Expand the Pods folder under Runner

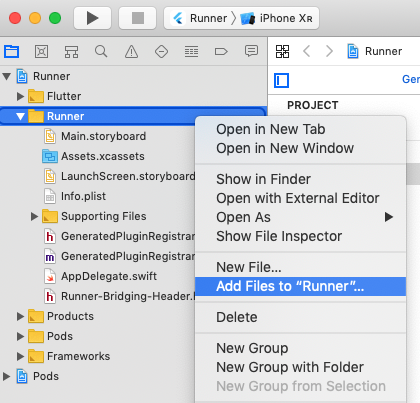tap(21, 336)
